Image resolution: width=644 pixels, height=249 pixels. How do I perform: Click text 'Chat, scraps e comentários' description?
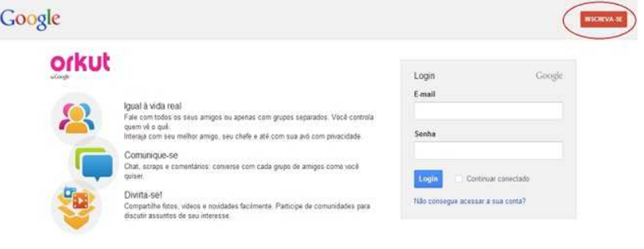tap(242, 171)
